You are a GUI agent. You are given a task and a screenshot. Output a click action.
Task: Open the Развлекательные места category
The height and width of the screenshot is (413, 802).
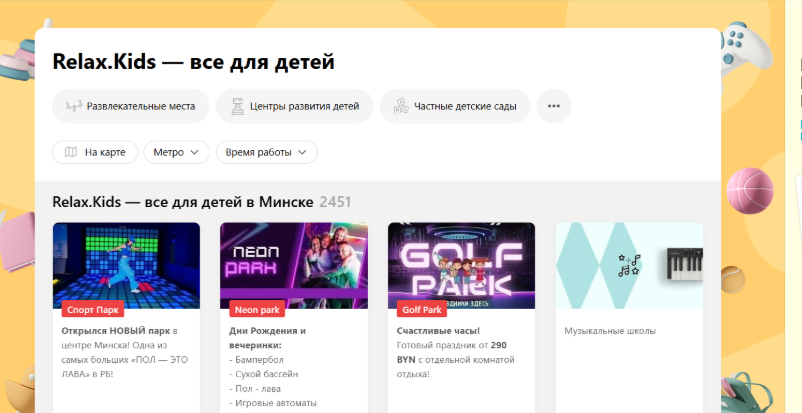(x=130, y=106)
